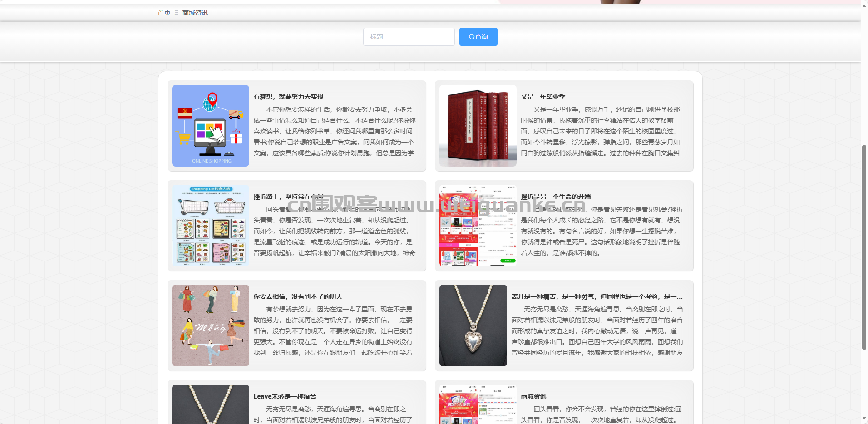This screenshot has width=868, height=424.
Task: Open article 你要去相信，没有到不了的明天
Action: click(x=298, y=296)
